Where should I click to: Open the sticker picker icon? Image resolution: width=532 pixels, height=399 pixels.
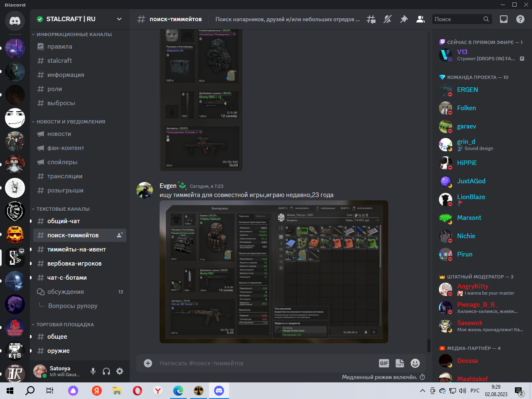pos(400,363)
